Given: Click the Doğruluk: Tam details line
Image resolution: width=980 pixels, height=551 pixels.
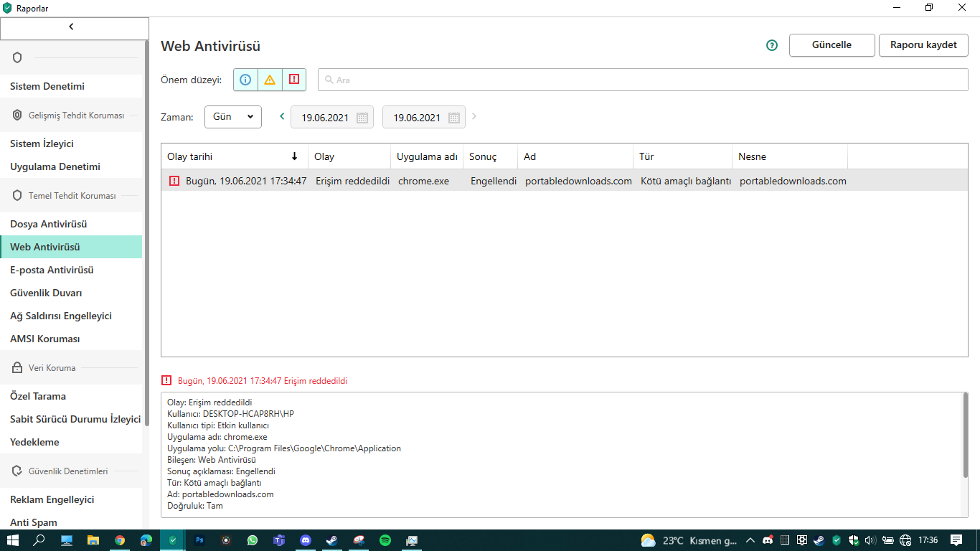Looking at the screenshot, I should (195, 506).
